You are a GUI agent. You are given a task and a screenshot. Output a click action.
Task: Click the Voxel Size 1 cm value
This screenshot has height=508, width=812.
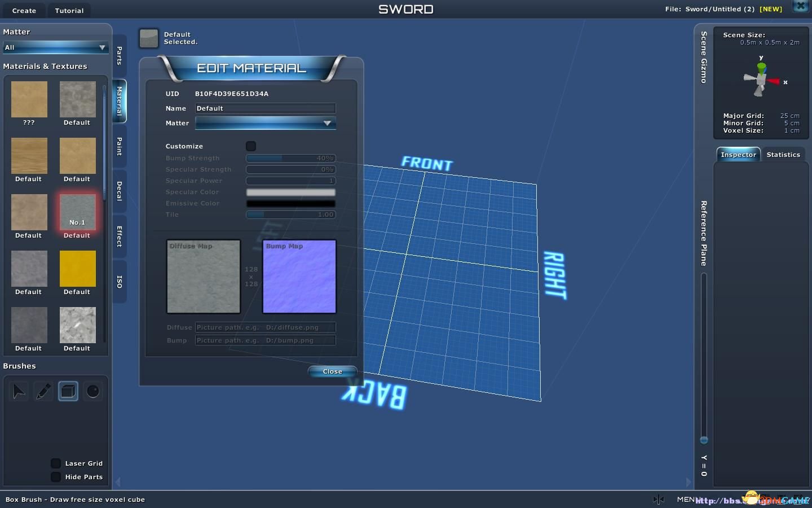792,130
